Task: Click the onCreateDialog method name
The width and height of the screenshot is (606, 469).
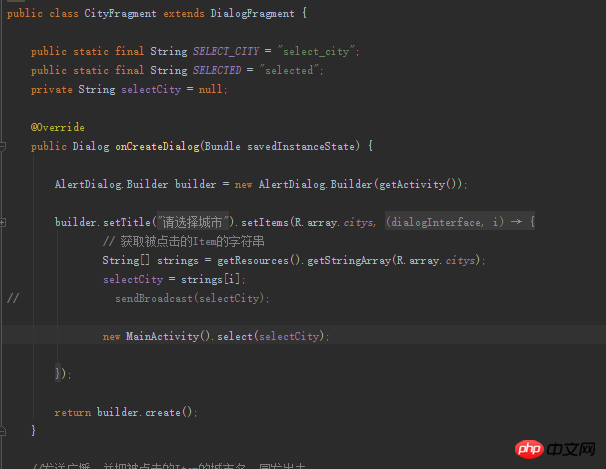Action: (157, 146)
